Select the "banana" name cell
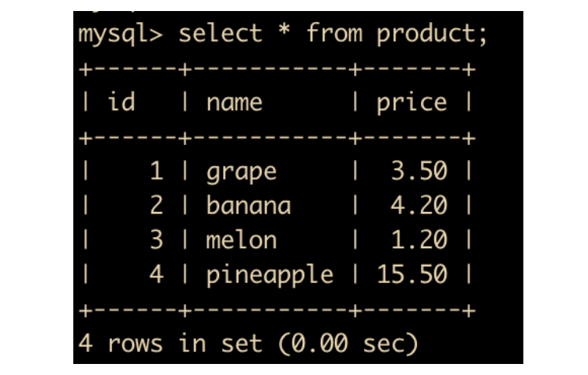The width and height of the screenshot is (588, 375). tap(248, 206)
